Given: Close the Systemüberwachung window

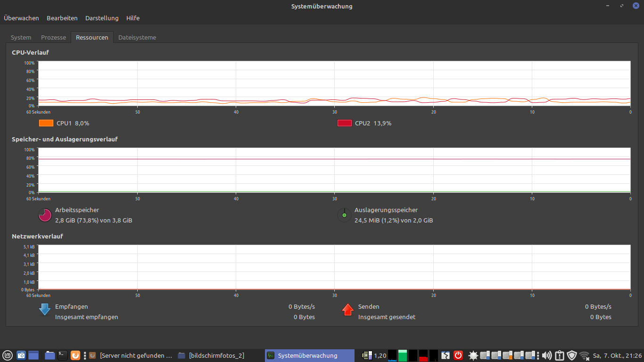Looking at the screenshot, I should pyautogui.click(x=636, y=6).
